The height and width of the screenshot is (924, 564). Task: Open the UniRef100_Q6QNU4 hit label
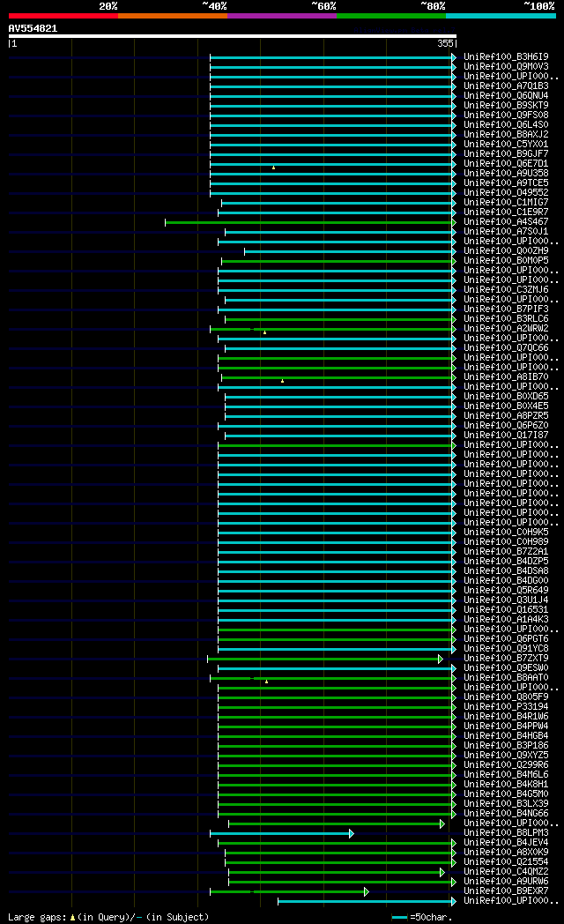coord(506,95)
